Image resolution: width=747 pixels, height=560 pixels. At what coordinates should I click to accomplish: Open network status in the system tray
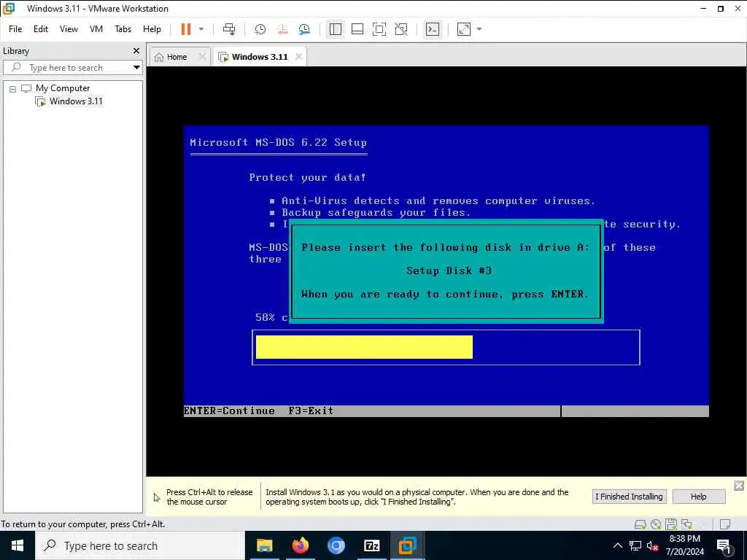click(635, 545)
